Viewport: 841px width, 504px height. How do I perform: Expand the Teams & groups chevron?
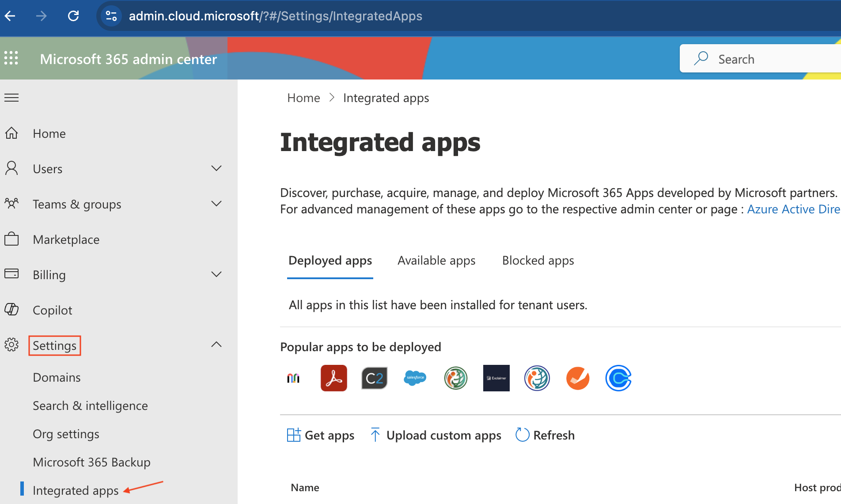(216, 204)
